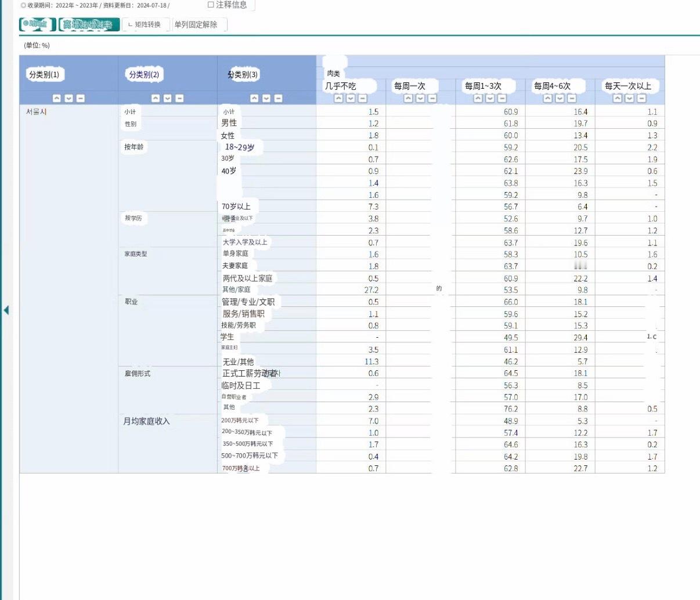Click the 服务/销售职 row label

[x=243, y=314]
